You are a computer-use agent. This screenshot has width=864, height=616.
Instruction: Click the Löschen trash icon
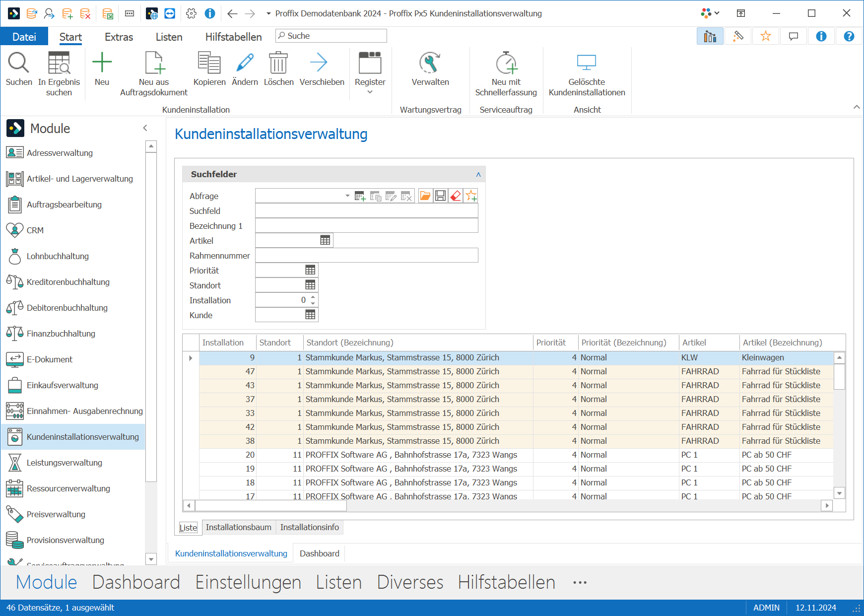click(x=278, y=63)
